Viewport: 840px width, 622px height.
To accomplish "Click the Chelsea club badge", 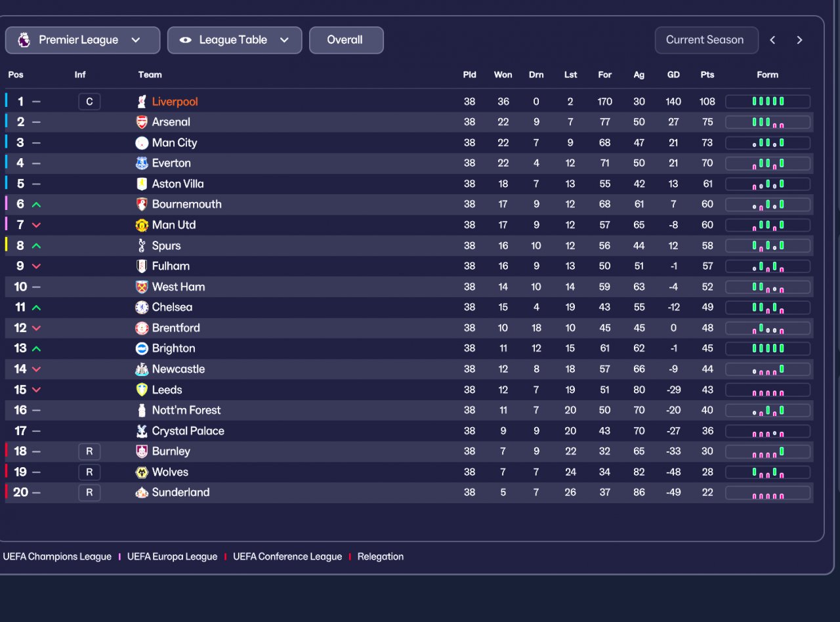I will click(x=142, y=307).
